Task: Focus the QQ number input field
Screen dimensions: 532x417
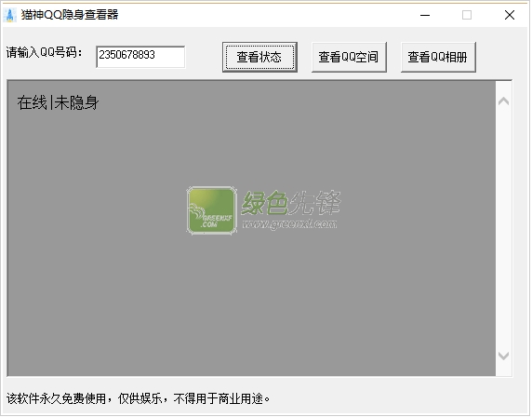Action: 140,57
